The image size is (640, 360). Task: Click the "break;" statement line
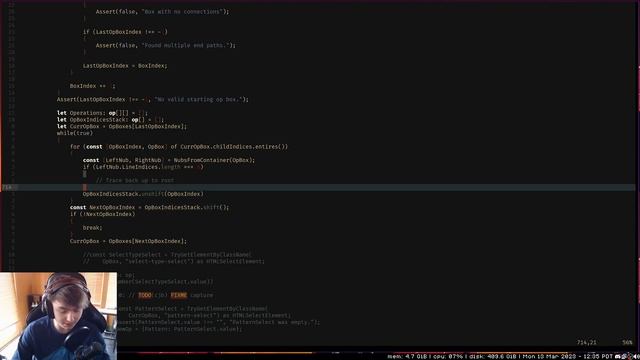coord(93,228)
